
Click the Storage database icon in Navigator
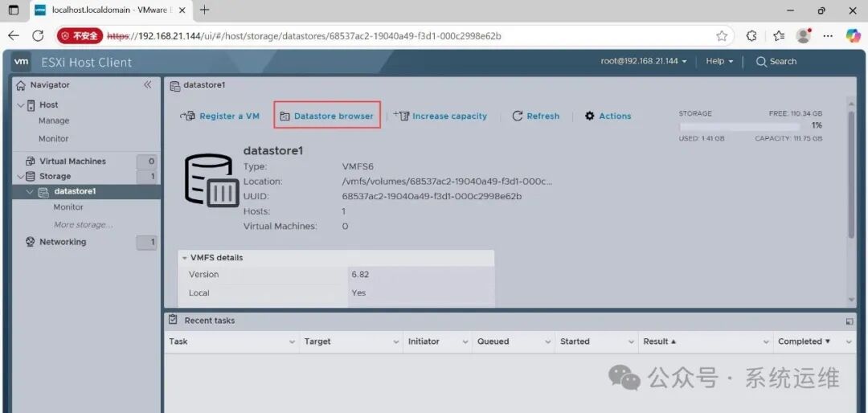[x=31, y=177]
